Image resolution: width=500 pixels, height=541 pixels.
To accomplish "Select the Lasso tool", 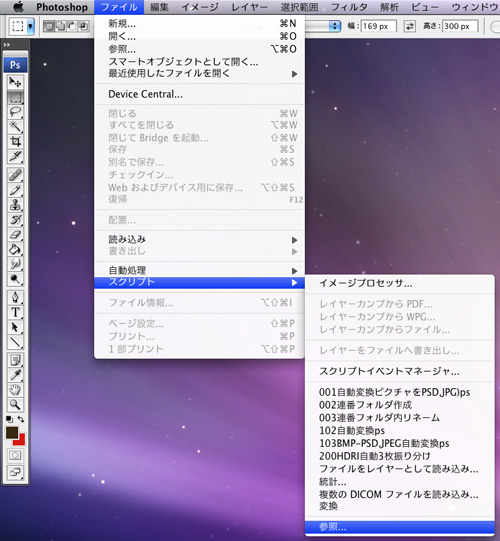I will 15,112.
